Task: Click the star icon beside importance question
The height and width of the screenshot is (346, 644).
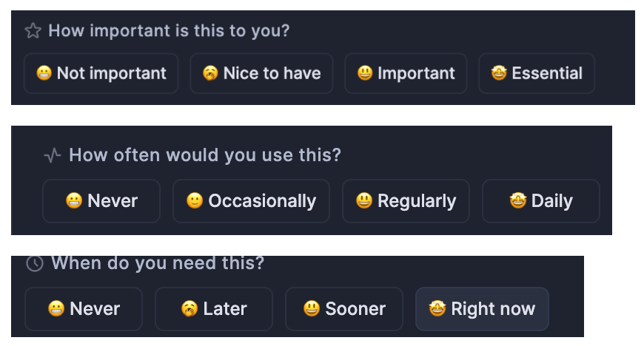Action: click(x=33, y=31)
